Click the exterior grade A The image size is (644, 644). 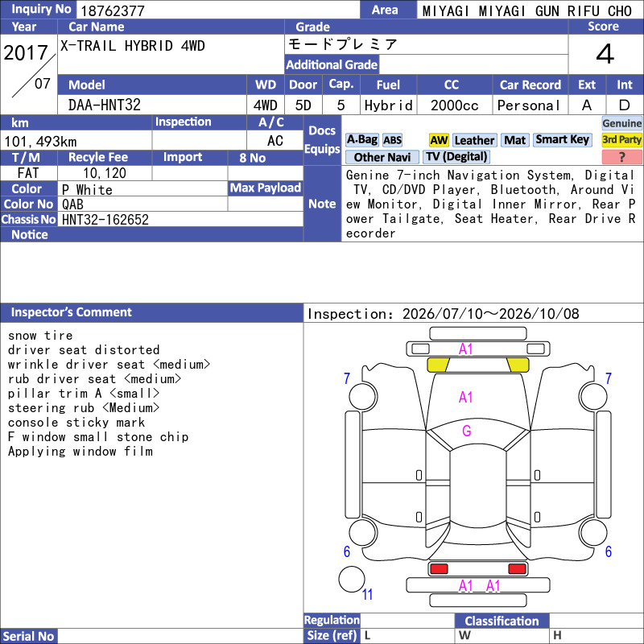point(587,105)
